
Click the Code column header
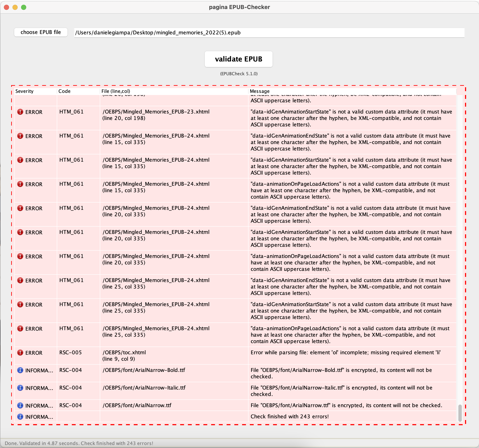[x=64, y=91]
